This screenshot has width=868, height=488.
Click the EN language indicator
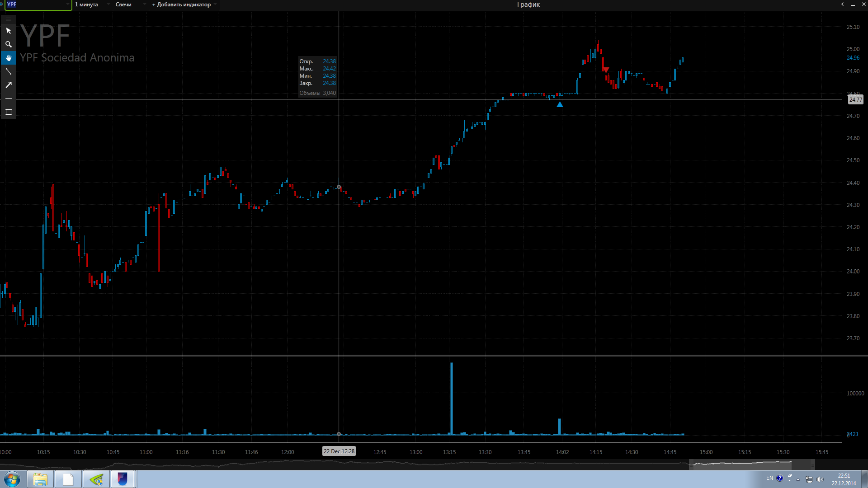[769, 478]
